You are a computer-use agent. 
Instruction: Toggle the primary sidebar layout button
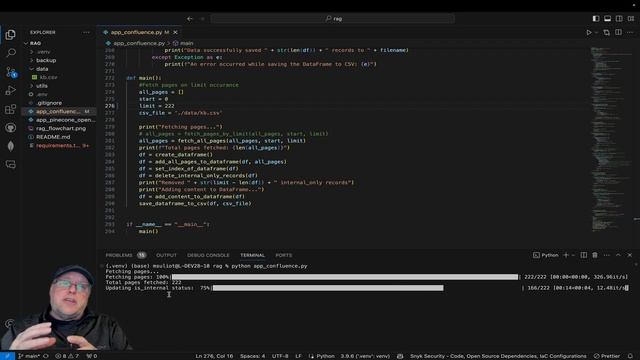pos(596,18)
